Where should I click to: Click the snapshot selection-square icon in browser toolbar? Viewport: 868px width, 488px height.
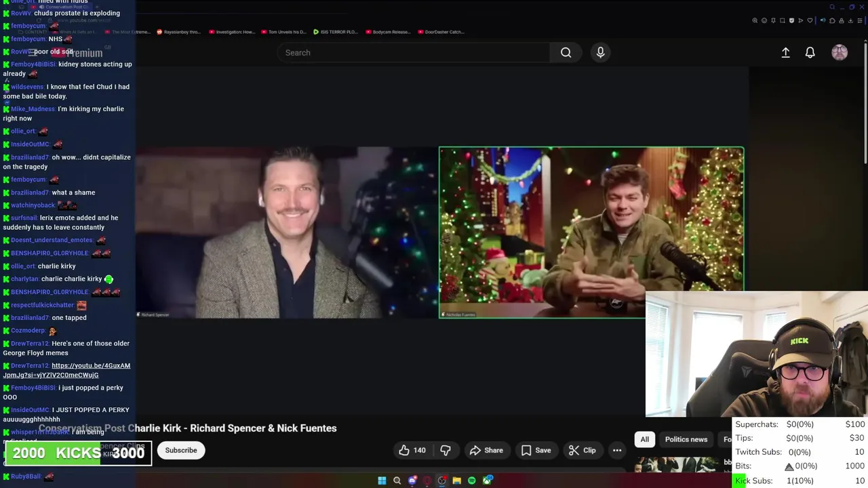(783, 20)
